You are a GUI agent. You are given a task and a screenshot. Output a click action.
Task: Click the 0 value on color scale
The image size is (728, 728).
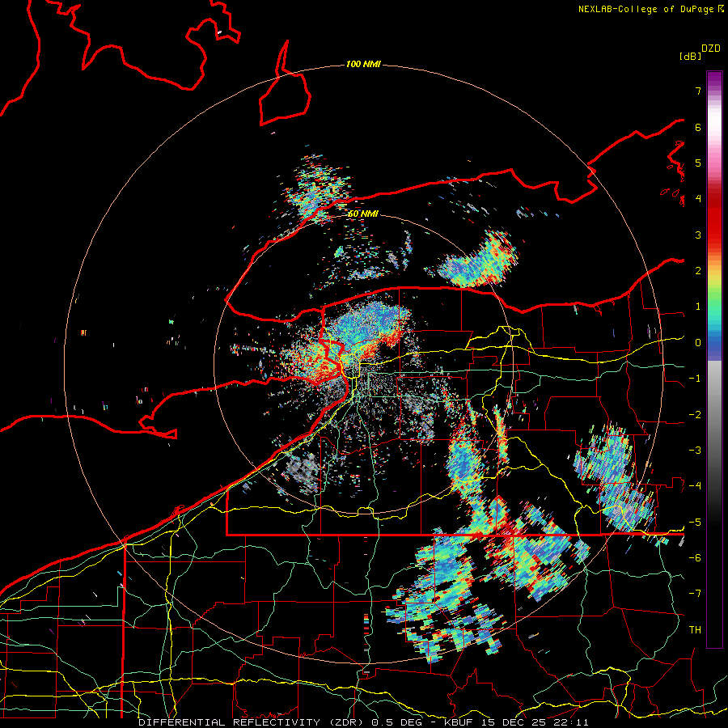tap(698, 343)
